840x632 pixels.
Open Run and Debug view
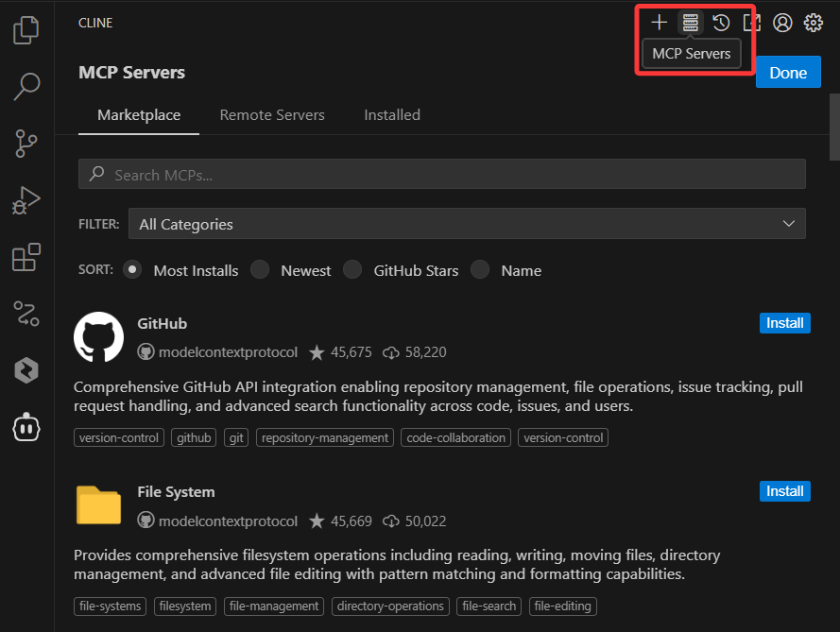(x=26, y=201)
